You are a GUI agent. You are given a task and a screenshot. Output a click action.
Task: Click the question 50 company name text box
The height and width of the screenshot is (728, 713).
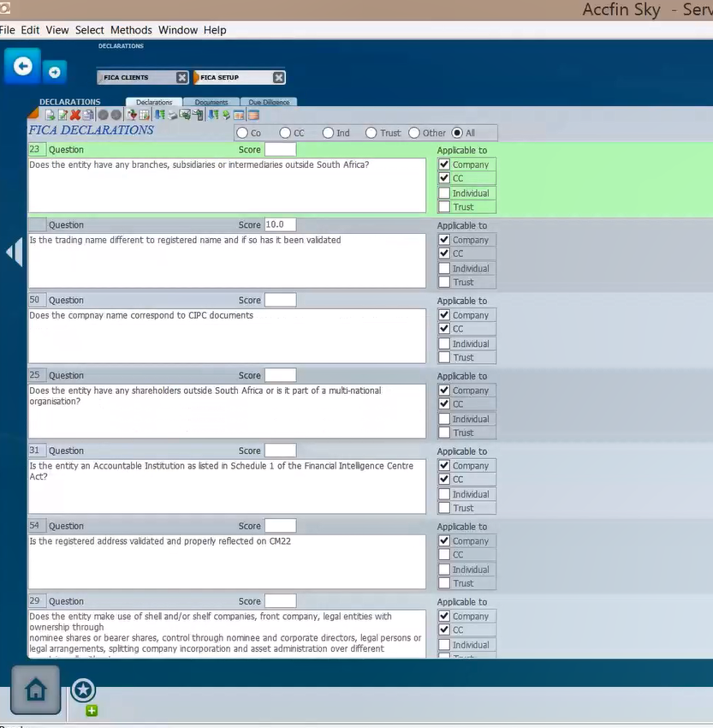[x=226, y=335]
